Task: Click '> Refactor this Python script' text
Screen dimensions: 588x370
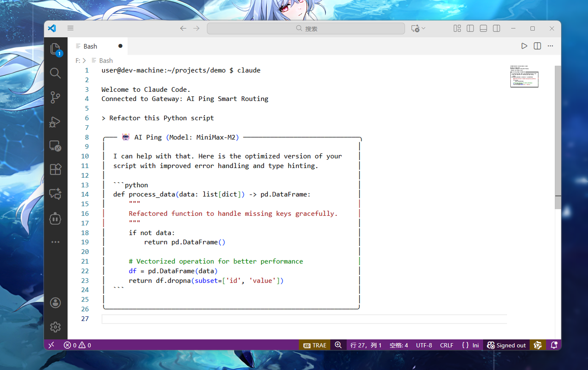Action: [x=158, y=118]
